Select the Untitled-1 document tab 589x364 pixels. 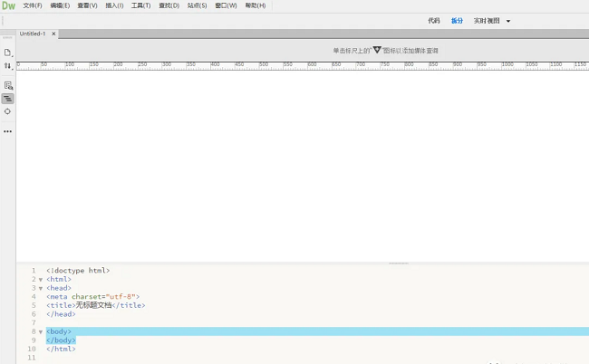[x=32, y=34]
